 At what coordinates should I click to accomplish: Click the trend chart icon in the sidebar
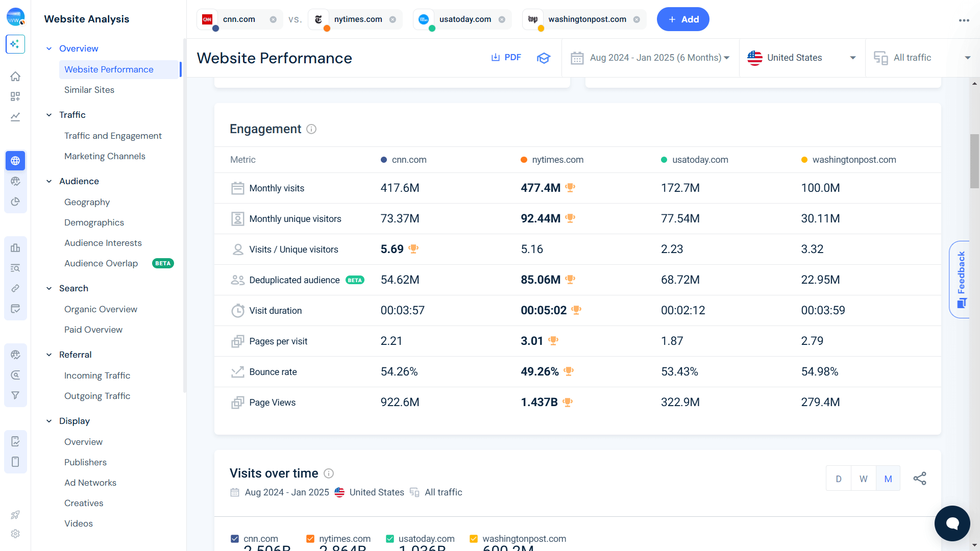click(15, 117)
